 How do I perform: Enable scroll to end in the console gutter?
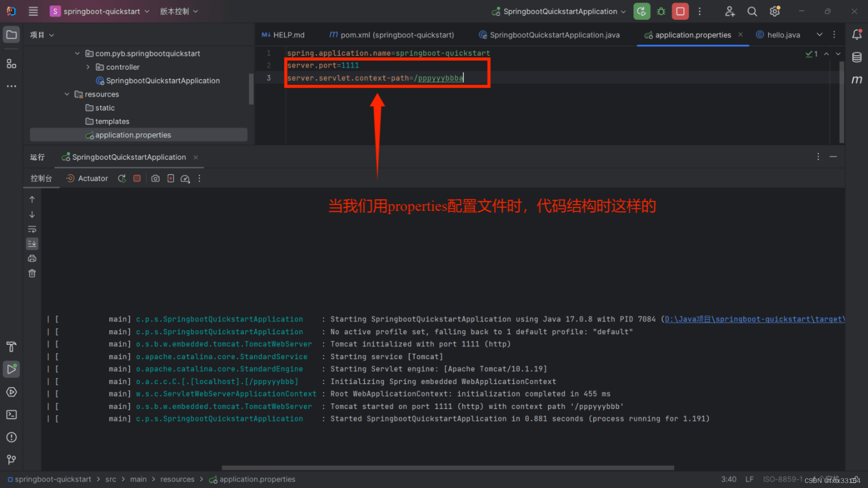pyautogui.click(x=32, y=243)
